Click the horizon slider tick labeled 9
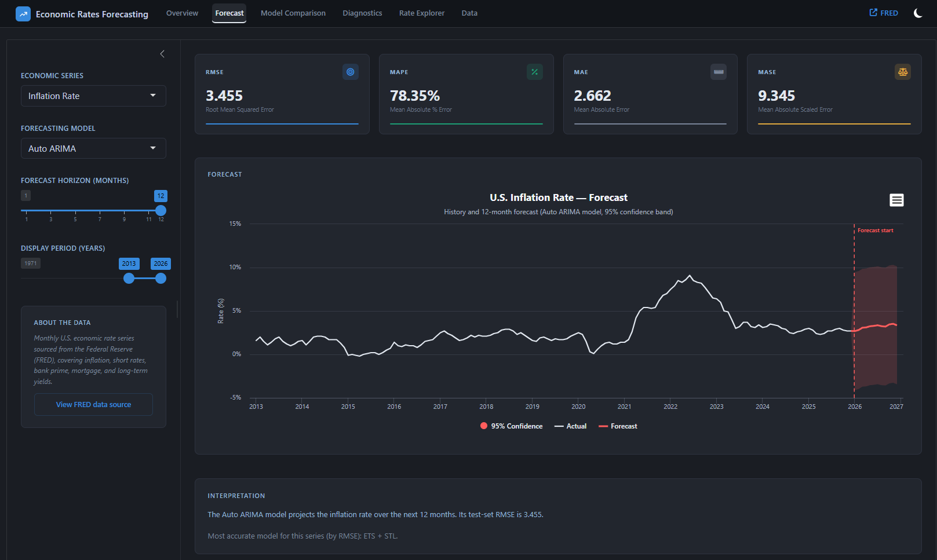The width and height of the screenshot is (937, 560). pos(124,219)
